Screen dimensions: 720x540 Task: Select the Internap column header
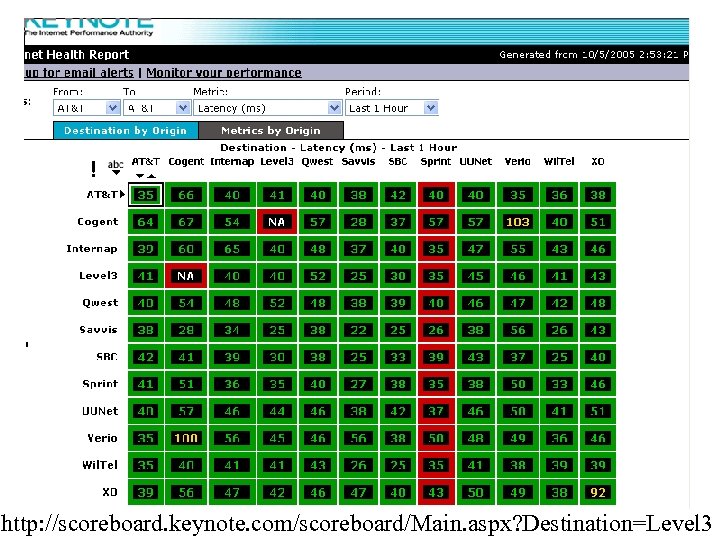232,162
